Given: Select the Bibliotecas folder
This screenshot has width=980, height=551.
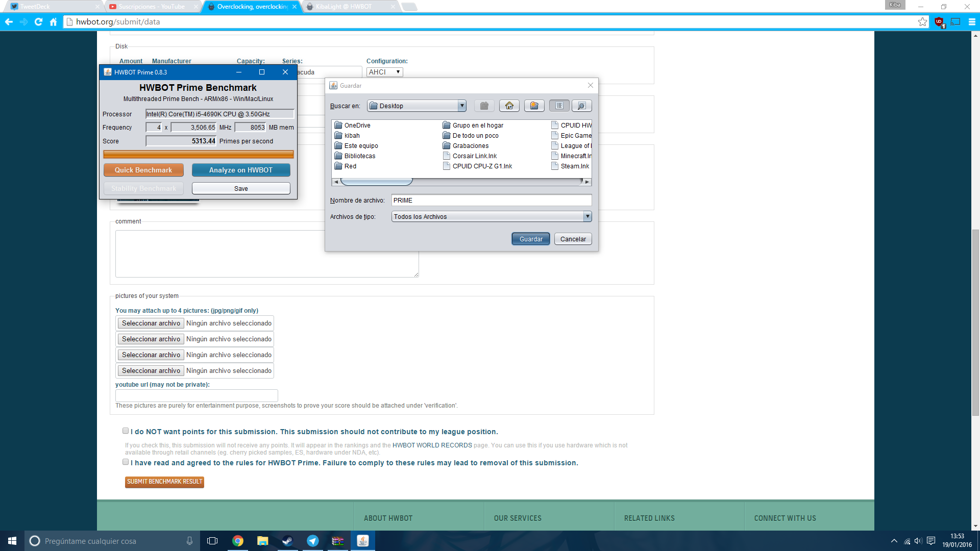Looking at the screenshot, I should tap(355, 156).
